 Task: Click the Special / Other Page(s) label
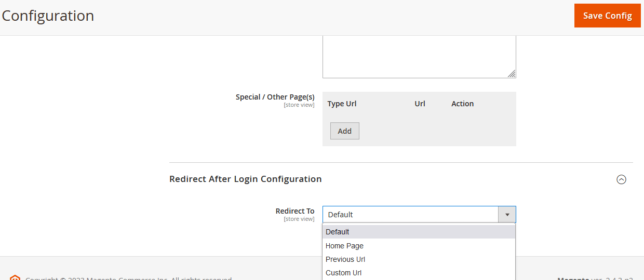[x=275, y=97]
